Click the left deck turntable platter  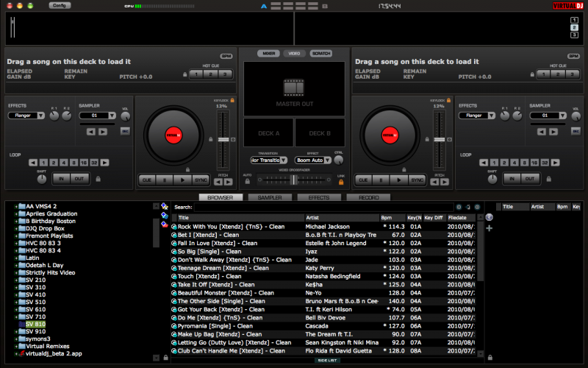[173, 135]
